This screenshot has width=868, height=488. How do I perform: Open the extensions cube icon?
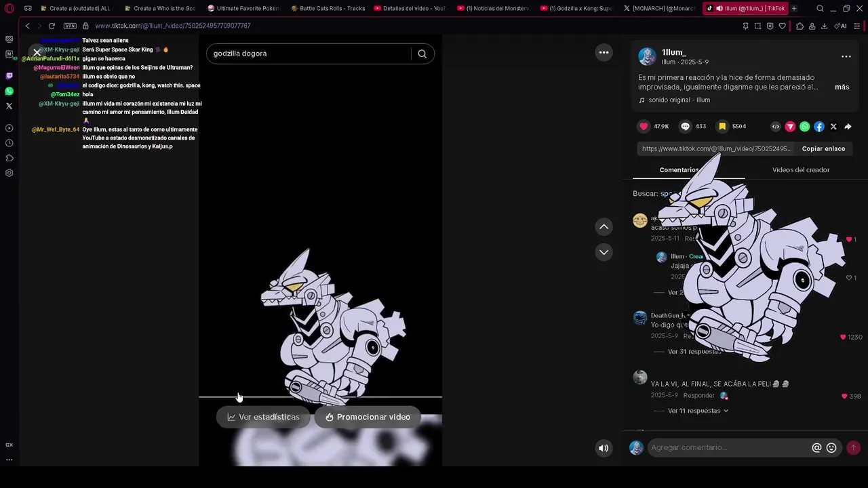coord(800,26)
